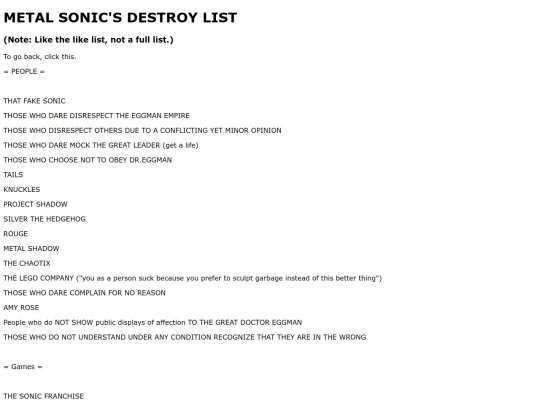
Task: Click the EGGMAN EMPIRE disrespect line
Action: click(96, 116)
